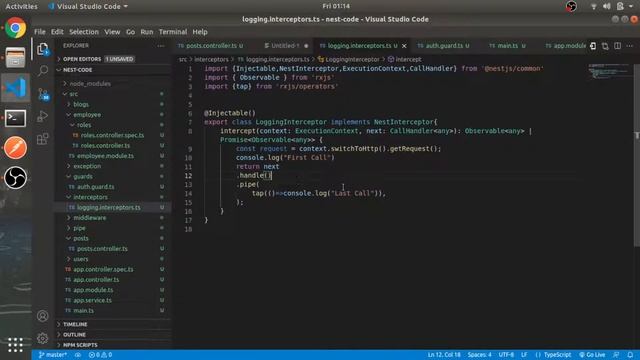Open Activities overview
The width and height of the screenshot is (640, 360).
[21, 6]
